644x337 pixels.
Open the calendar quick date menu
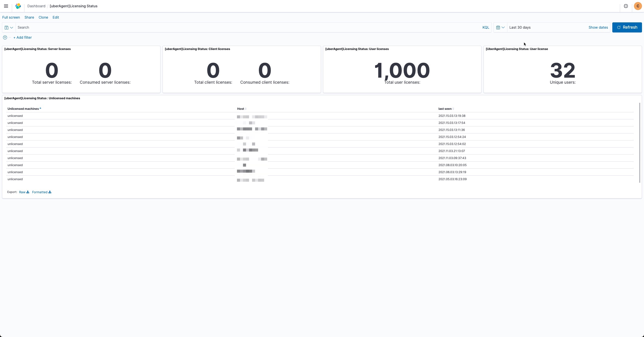500,27
